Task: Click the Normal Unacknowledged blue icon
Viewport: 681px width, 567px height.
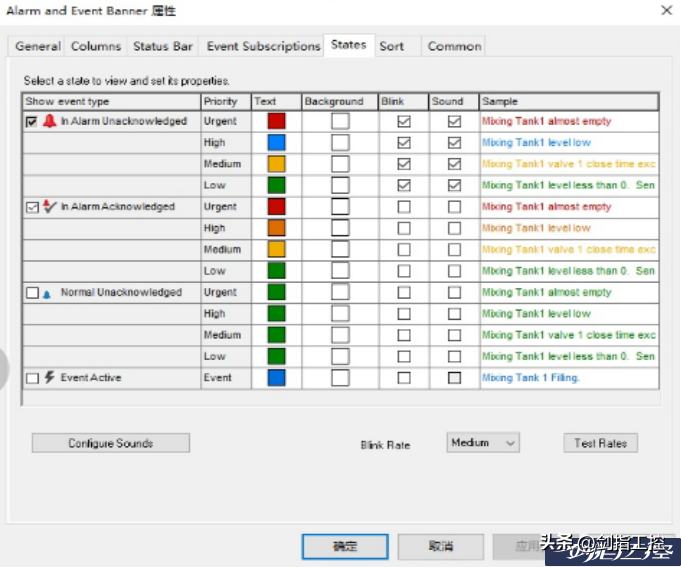Action: coord(47,293)
